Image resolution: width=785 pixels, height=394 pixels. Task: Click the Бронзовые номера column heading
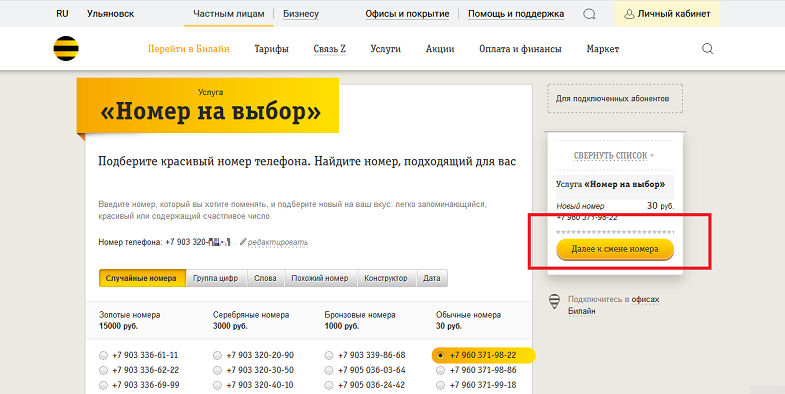(360, 315)
